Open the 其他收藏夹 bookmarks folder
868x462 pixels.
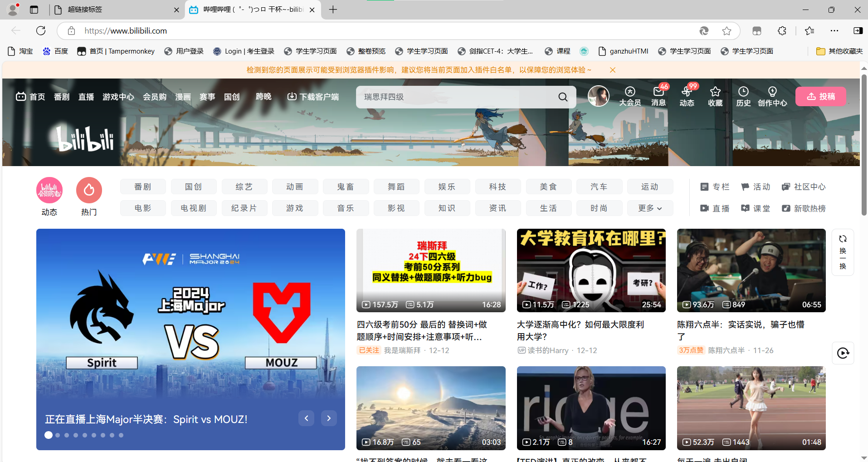839,51
